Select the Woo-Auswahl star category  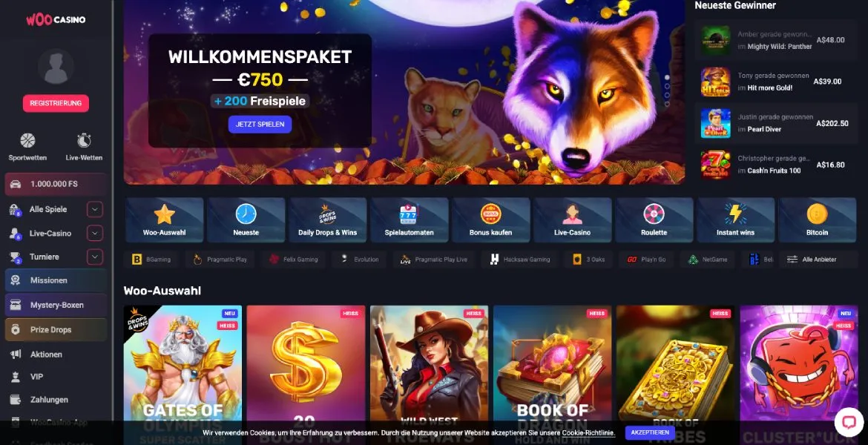point(165,220)
